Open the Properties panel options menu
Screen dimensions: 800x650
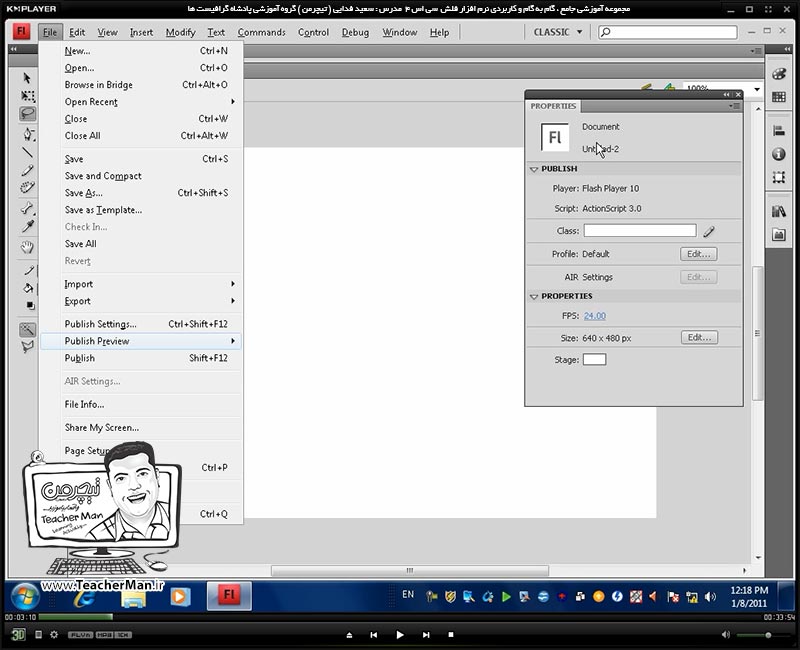[x=734, y=106]
